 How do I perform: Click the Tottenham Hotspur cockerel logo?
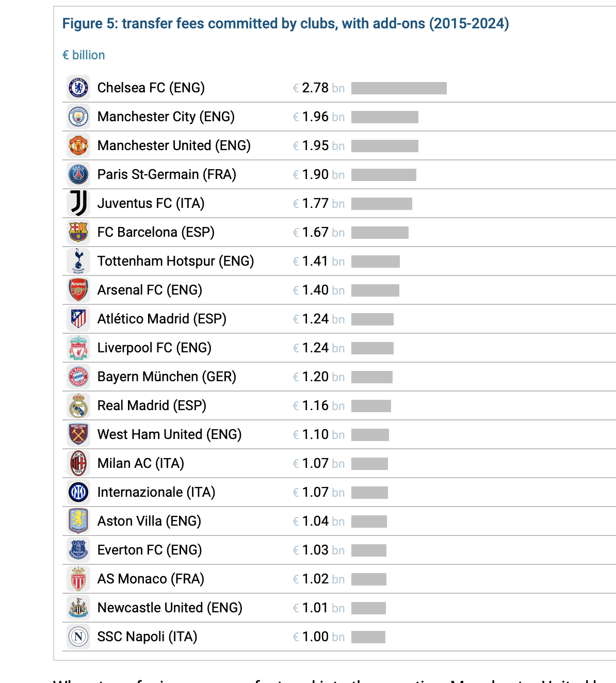[x=78, y=261]
